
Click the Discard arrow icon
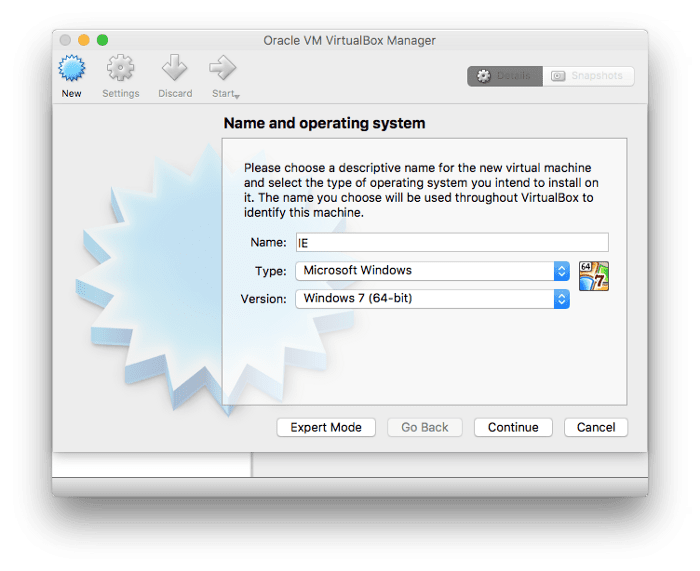pyautogui.click(x=175, y=70)
